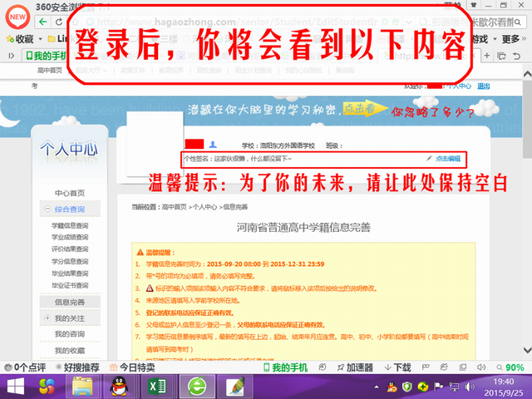
Task: Open 学分信息查询 in sidebar
Action: [70, 261]
